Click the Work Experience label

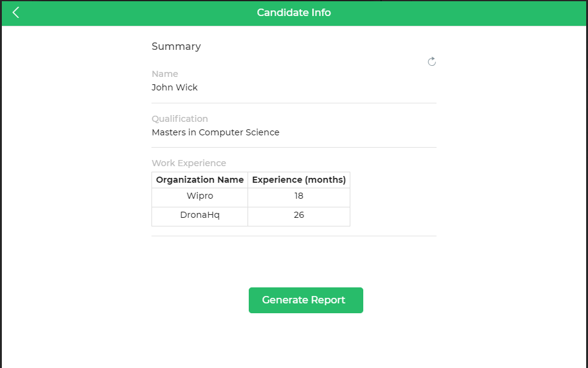click(188, 163)
